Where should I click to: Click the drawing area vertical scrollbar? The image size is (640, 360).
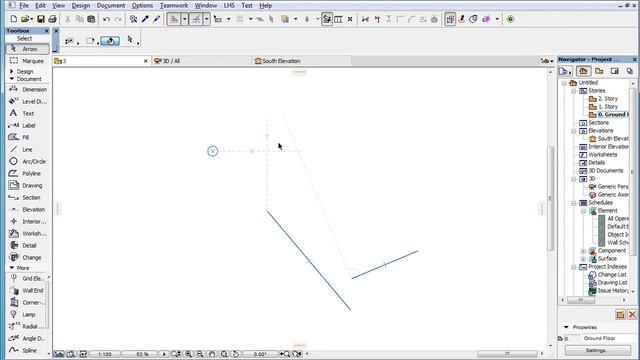(x=550, y=198)
